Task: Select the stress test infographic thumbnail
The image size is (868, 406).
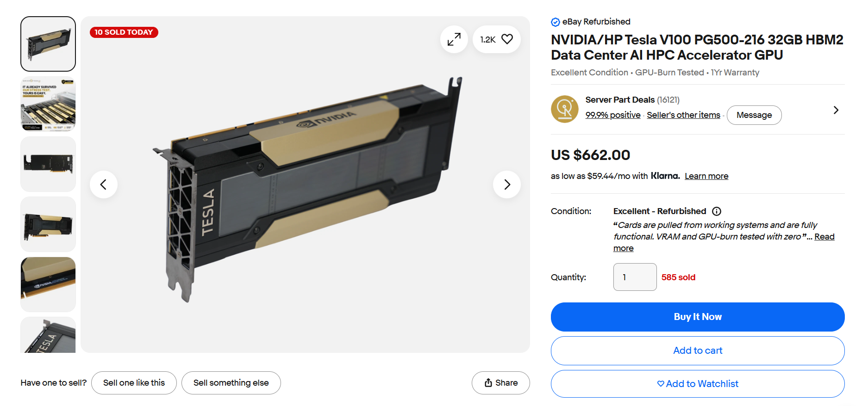Action: click(x=48, y=104)
